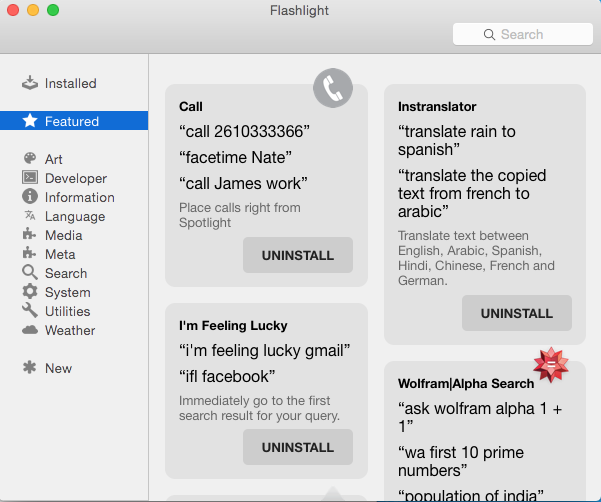Select the Featured category
Image resolution: width=601 pixels, height=502 pixels.
point(74,121)
